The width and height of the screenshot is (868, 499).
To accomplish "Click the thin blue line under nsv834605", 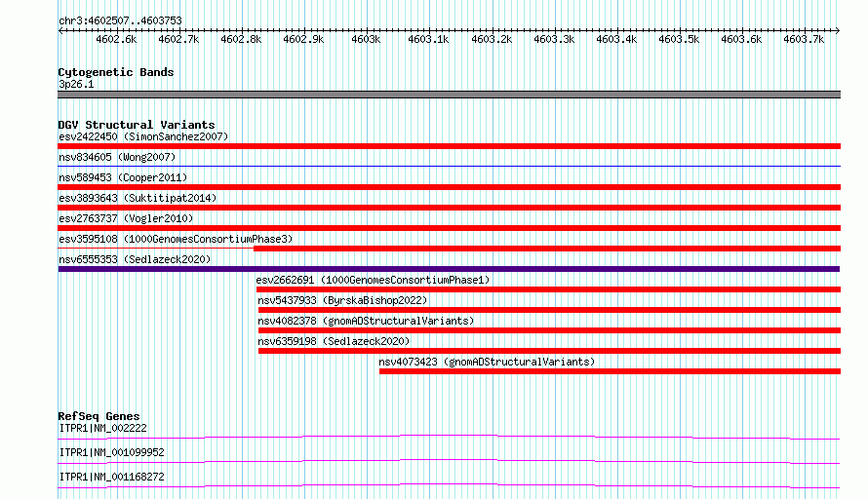I will click(x=449, y=166).
